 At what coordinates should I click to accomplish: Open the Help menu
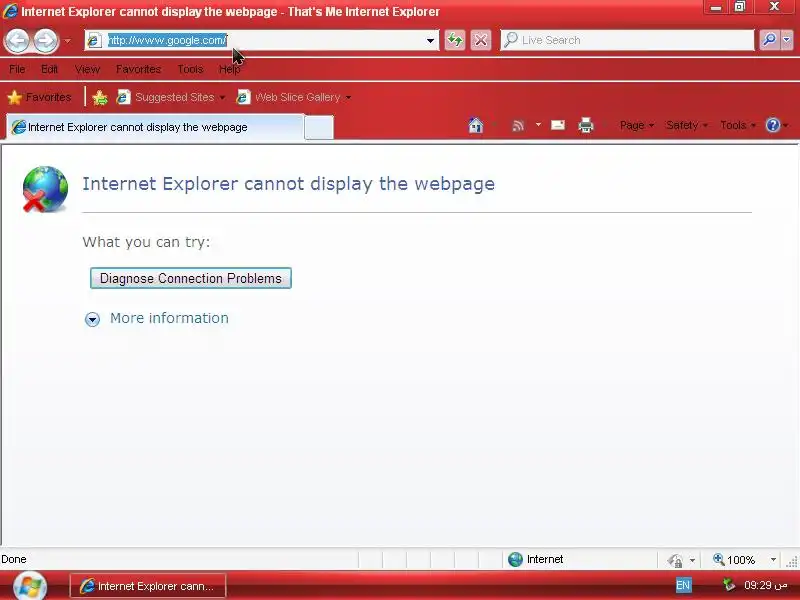tap(230, 69)
